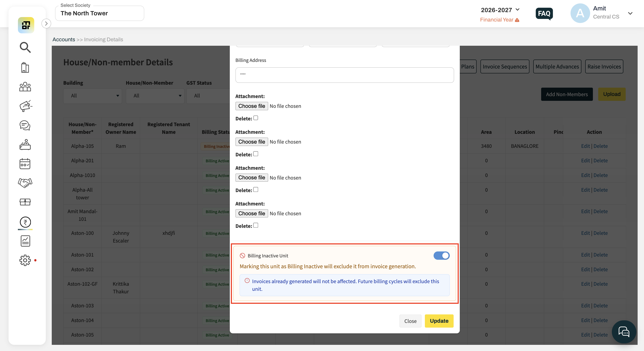Open the dashboard home logo icon
Screen dimensions: 644x351
point(26,25)
